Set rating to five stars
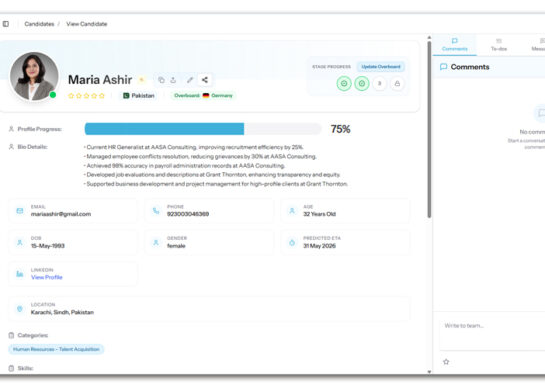 (x=102, y=96)
